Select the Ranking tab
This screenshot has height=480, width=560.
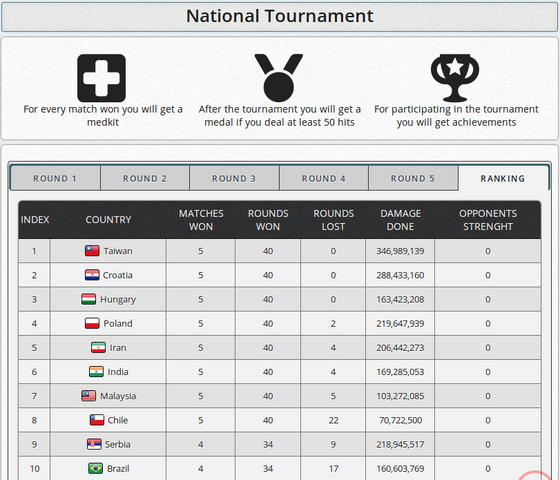coord(503,178)
